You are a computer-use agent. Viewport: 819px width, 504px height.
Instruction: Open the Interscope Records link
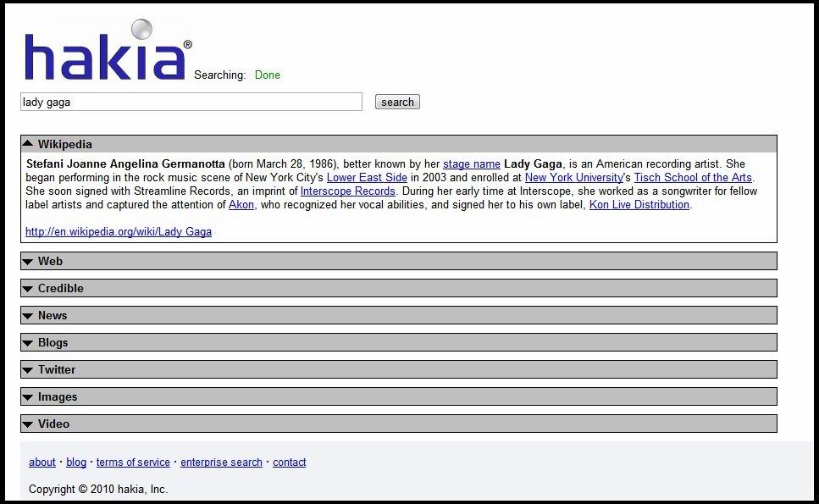click(x=348, y=191)
